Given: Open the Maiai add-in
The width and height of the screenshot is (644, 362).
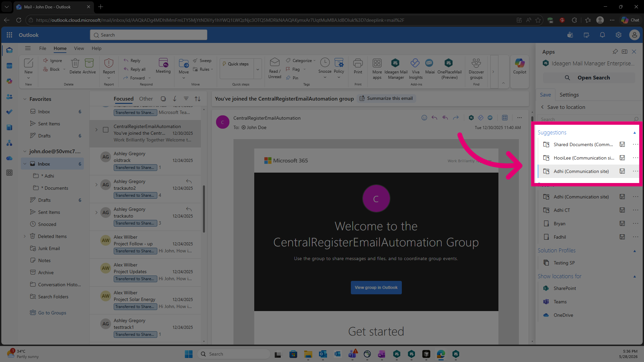Looking at the screenshot, I should [x=430, y=66].
